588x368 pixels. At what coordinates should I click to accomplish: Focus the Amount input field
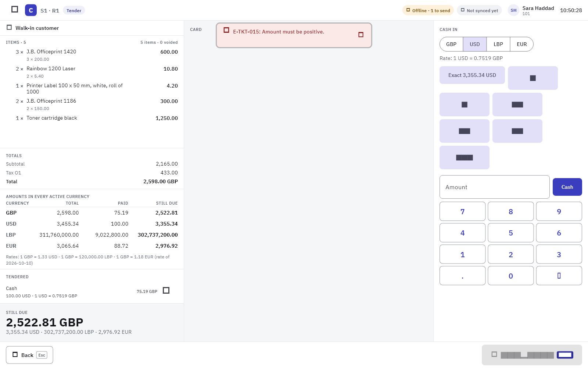coord(495,187)
